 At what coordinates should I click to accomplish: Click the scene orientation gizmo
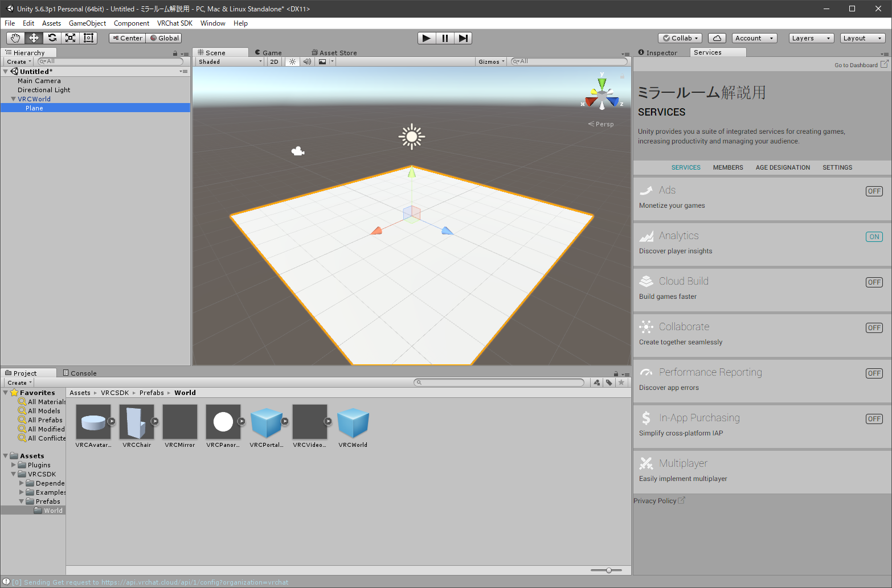602,94
